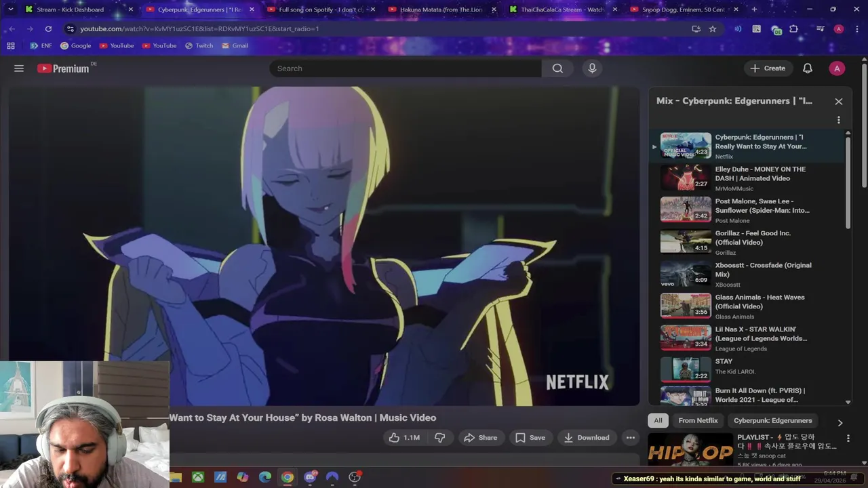View site information icon in address bar
This screenshot has height=488, width=868.
pyautogui.click(x=71, y=29)
